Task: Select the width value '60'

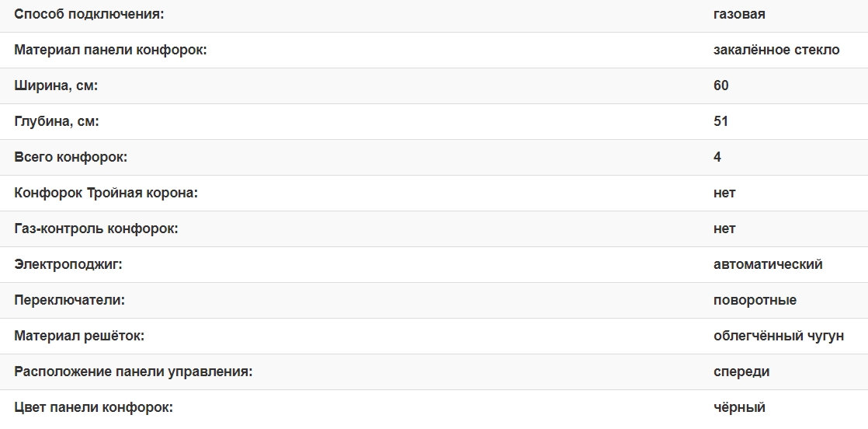Action: [x=721, y=85]
